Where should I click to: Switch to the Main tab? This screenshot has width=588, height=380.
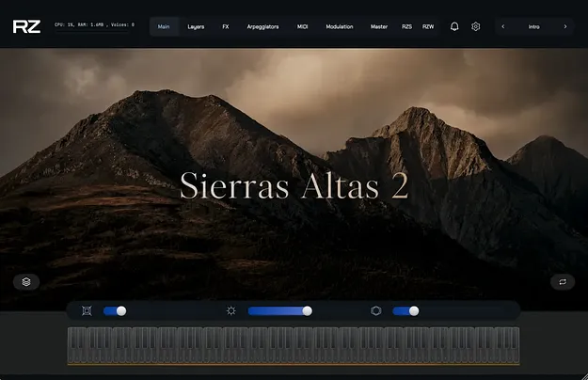click(164, 26)
